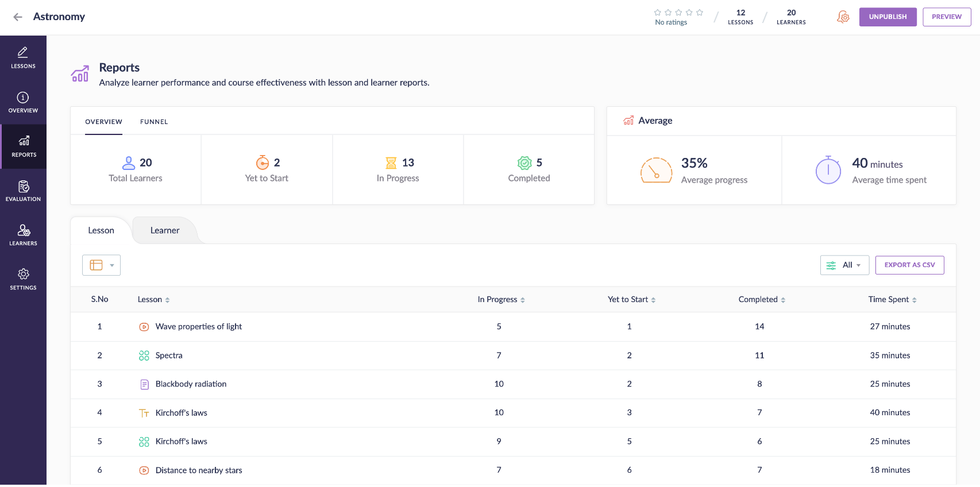Click Export as CSV button
The height and width of the screenshot is (487, 980).
909,265
